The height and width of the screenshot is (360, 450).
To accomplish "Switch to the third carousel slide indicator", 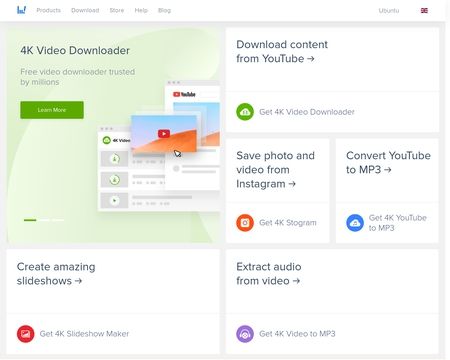I will 58,220.
